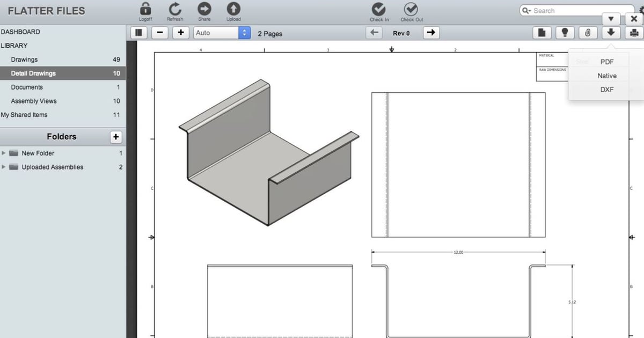Screen dimensions: 644x338
Task: Open the Auto zoom dropdown
Action: tap(222, 33)
